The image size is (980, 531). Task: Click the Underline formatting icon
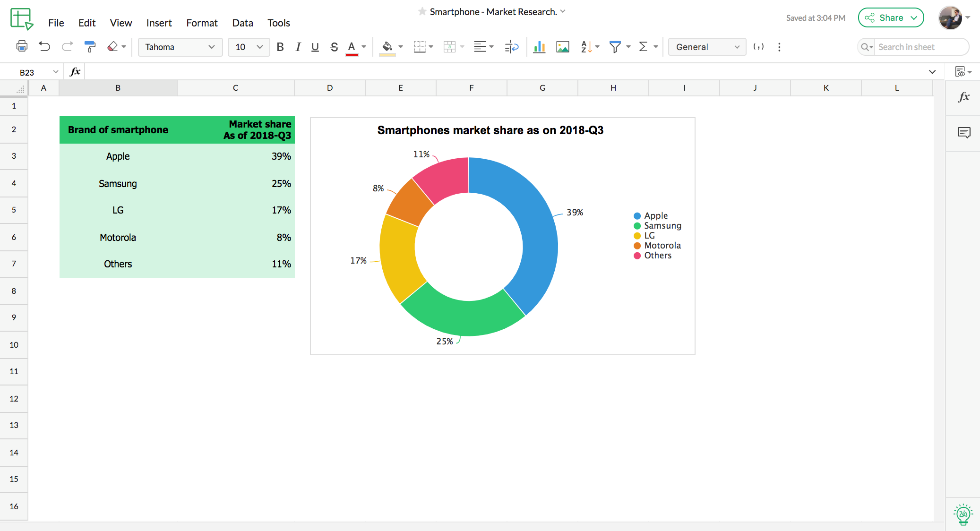[x=314, y=46]
